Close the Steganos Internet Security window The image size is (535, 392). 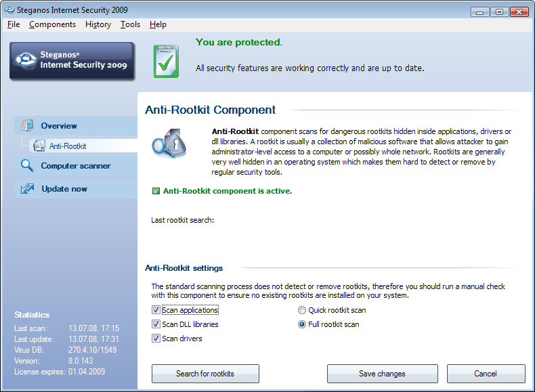(519, 12)
